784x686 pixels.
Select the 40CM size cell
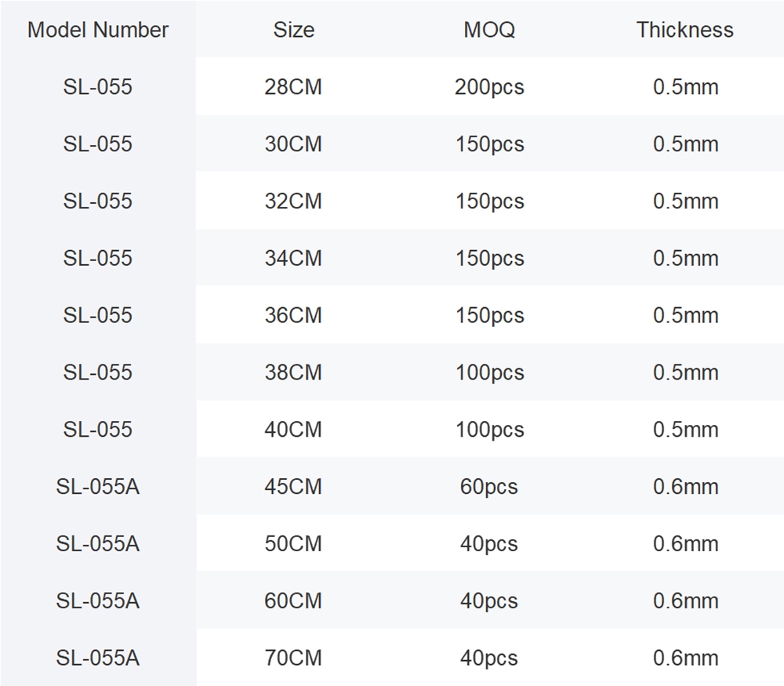[293, 430]
